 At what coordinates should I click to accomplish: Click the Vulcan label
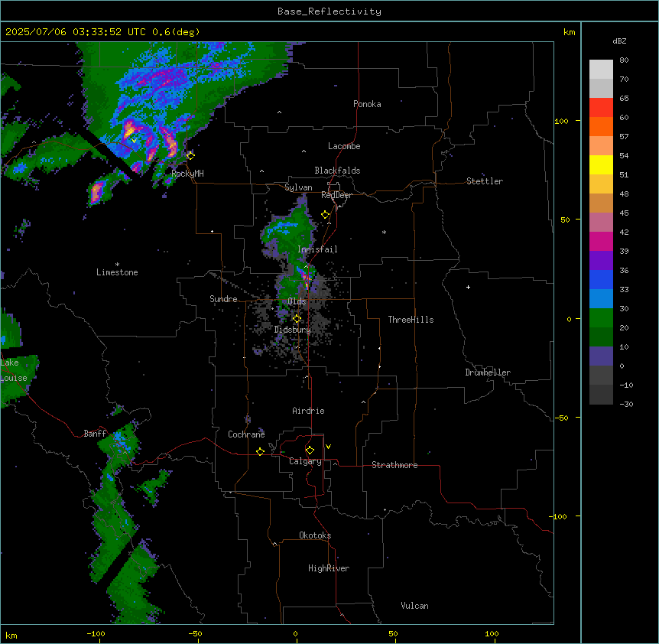[414, 606]
